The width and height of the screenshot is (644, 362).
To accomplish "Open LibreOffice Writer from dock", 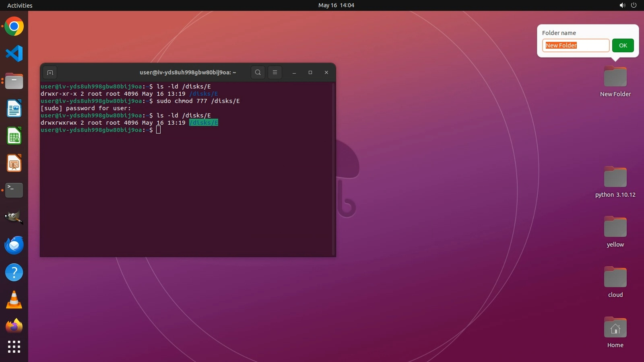I will click(x=14, y=109).
